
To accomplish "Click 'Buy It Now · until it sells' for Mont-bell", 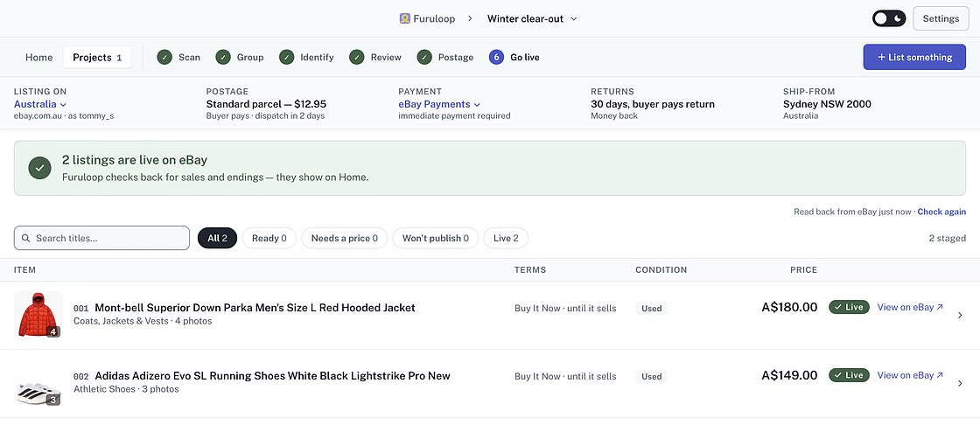I will pyautogui.click(x=565, y=308).
